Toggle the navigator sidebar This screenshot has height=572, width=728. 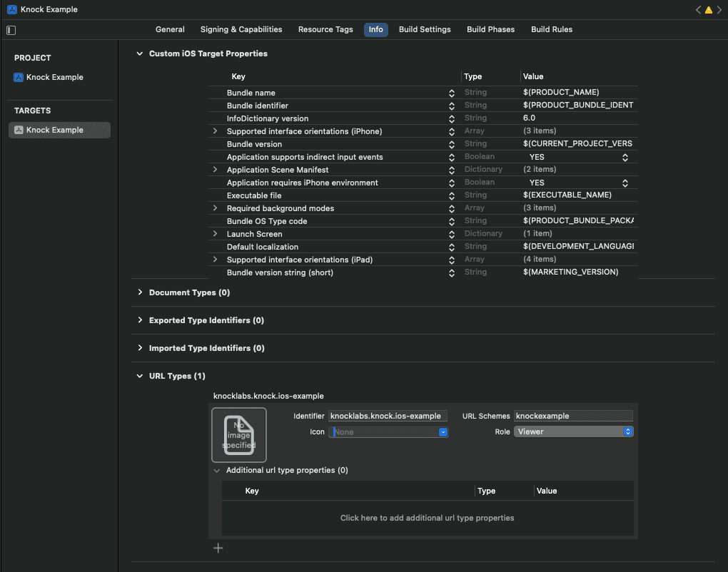click(11, 30)
